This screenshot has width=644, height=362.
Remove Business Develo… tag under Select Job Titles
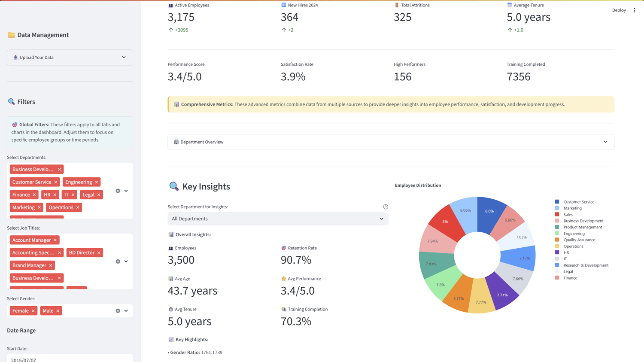(60, 278)
